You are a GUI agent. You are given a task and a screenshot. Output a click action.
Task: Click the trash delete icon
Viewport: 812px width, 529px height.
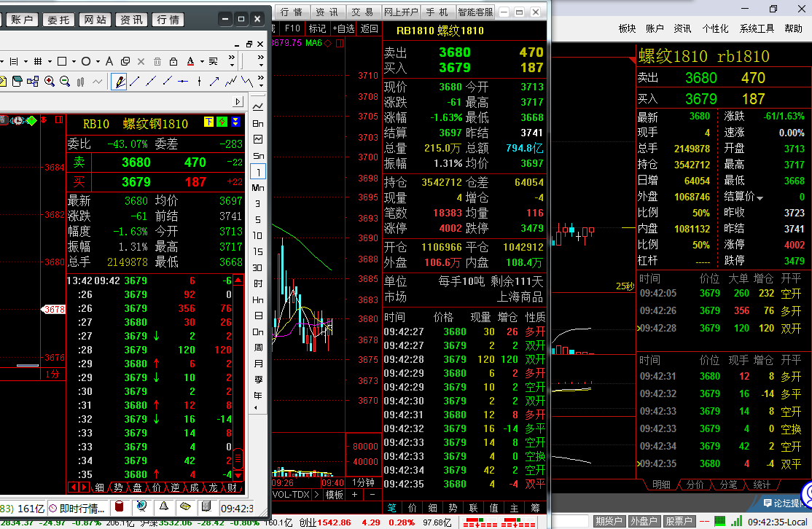157,62
